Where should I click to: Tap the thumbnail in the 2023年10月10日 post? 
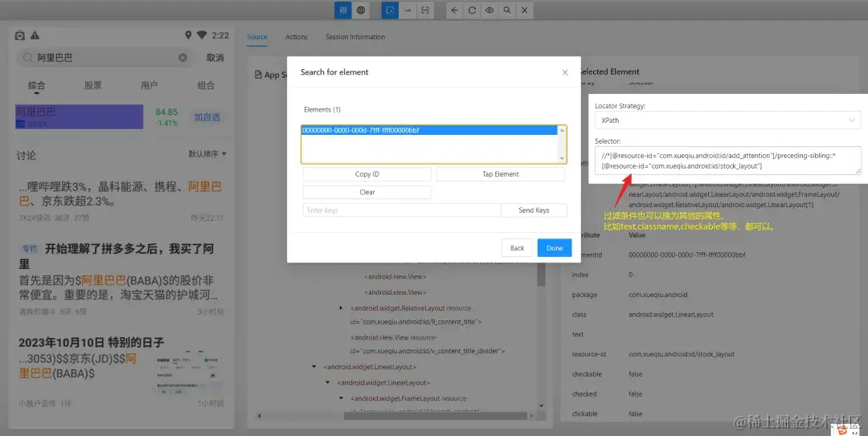[190, 372]
